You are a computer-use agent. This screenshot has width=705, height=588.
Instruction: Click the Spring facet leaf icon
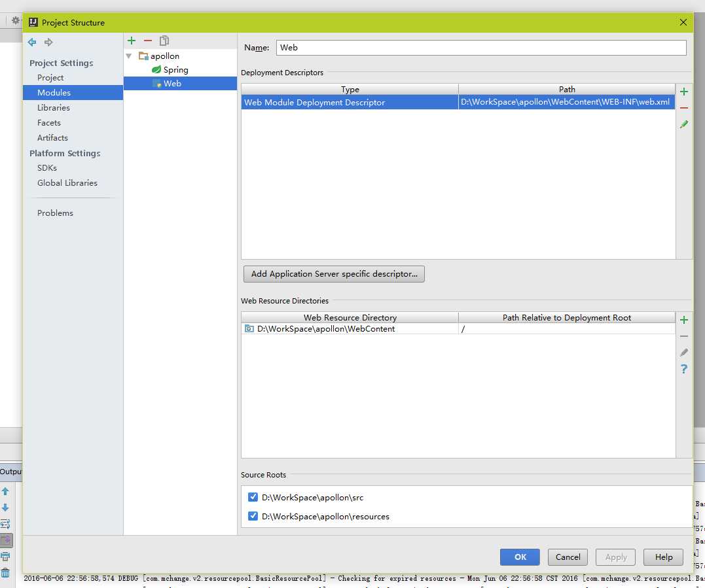(x=156, y=69)
